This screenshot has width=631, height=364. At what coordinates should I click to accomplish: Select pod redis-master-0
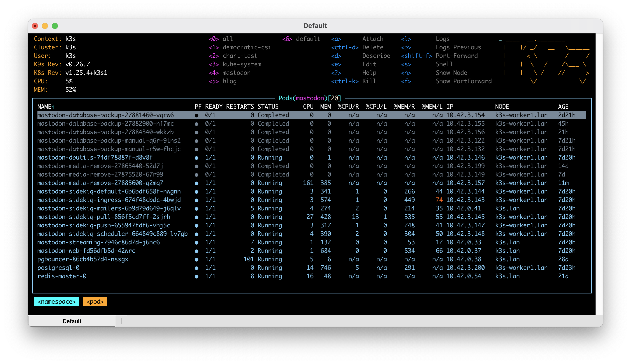pos(311,276)
